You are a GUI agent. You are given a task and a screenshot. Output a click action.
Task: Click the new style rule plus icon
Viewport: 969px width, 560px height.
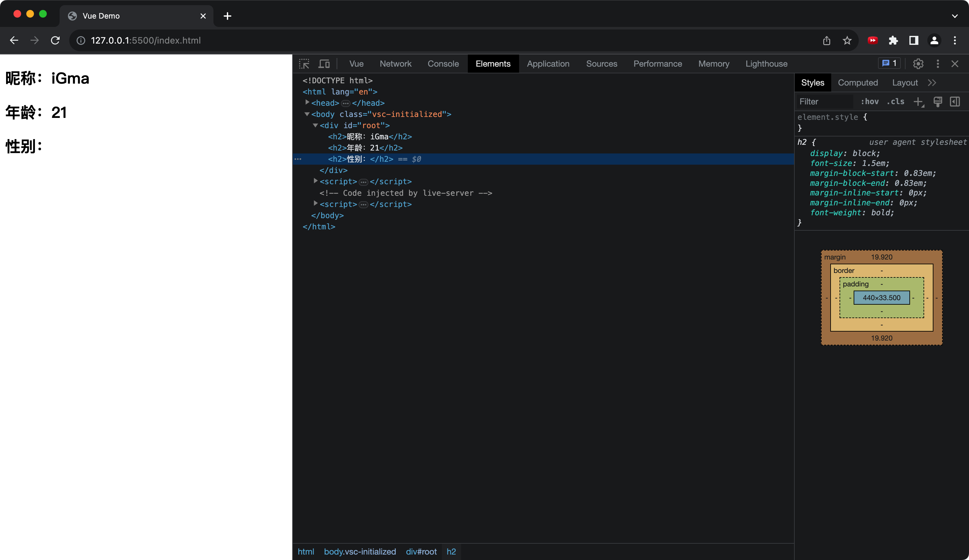tap(918, 102)
